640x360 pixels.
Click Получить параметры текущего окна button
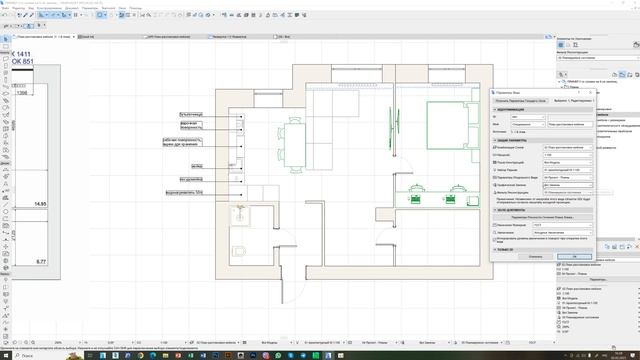click(x=520, y=100)
